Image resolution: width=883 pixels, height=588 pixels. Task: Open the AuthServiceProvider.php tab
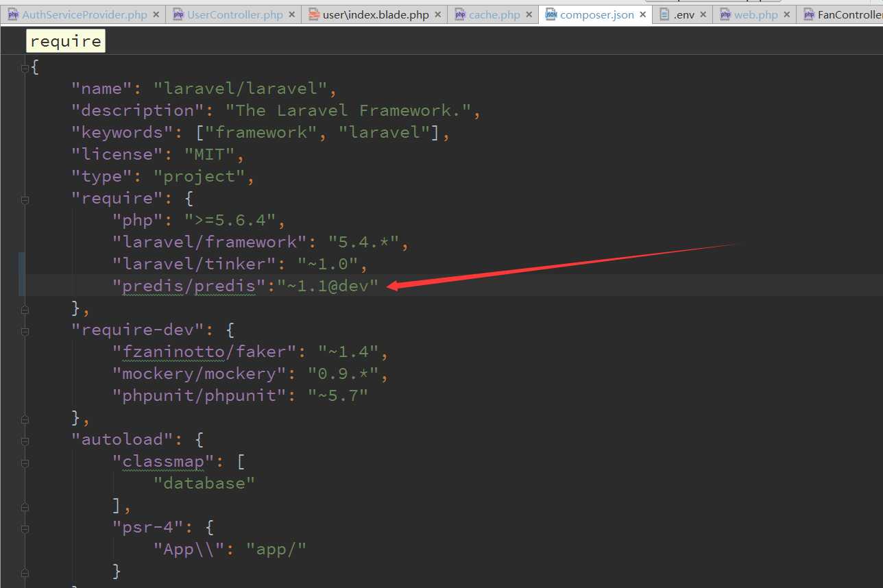tap(83, 14)
